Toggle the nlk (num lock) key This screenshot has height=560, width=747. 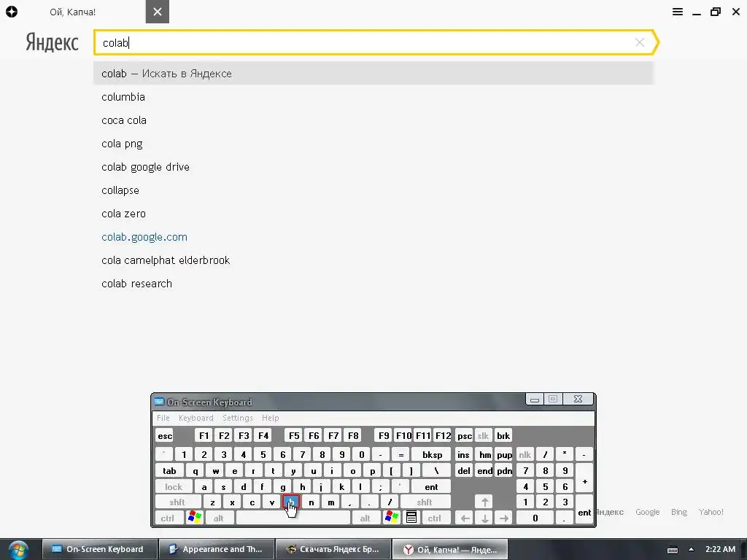[525, 454]
